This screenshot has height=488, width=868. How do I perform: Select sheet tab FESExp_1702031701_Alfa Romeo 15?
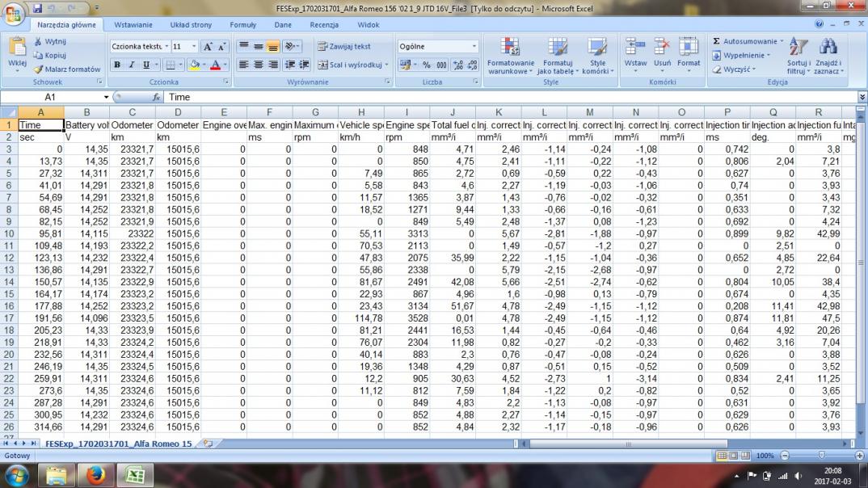coord(118,444)
